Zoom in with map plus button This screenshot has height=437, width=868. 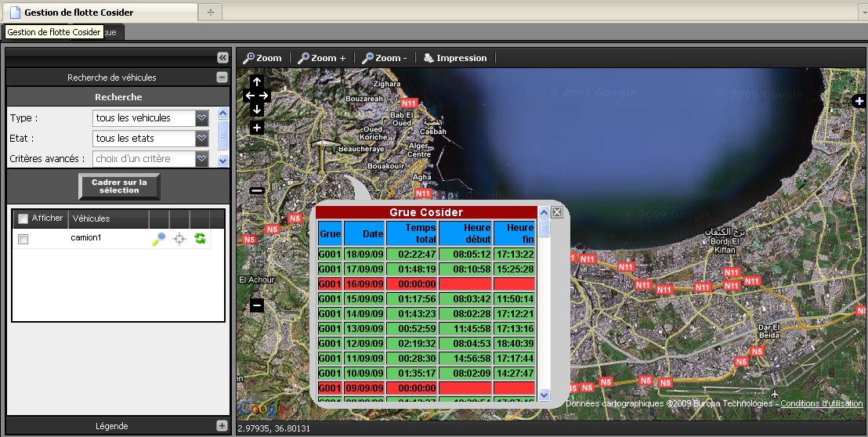[x=257, y=128]
